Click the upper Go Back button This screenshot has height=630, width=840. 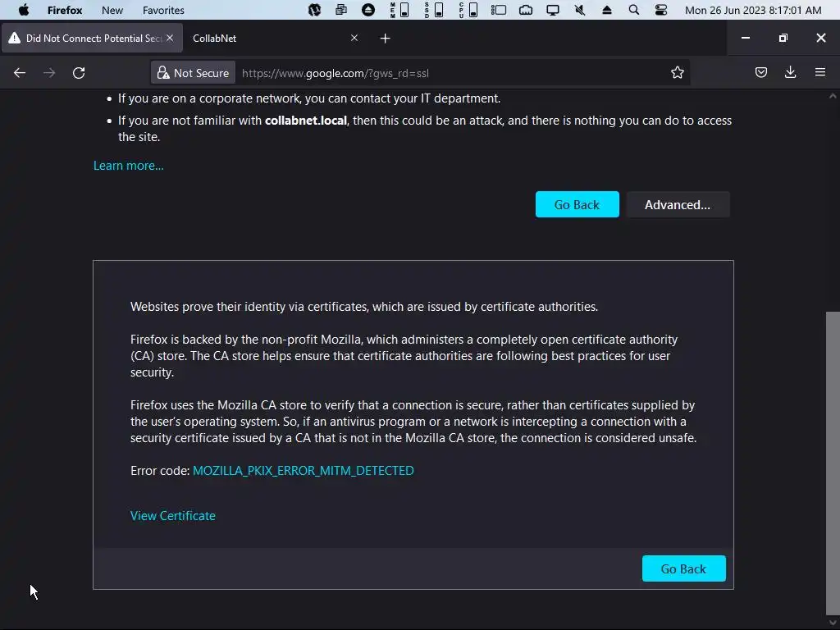coord(577,204)
